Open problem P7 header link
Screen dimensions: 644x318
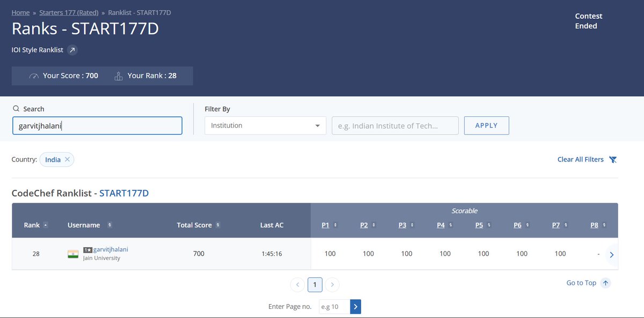[556, 225]
